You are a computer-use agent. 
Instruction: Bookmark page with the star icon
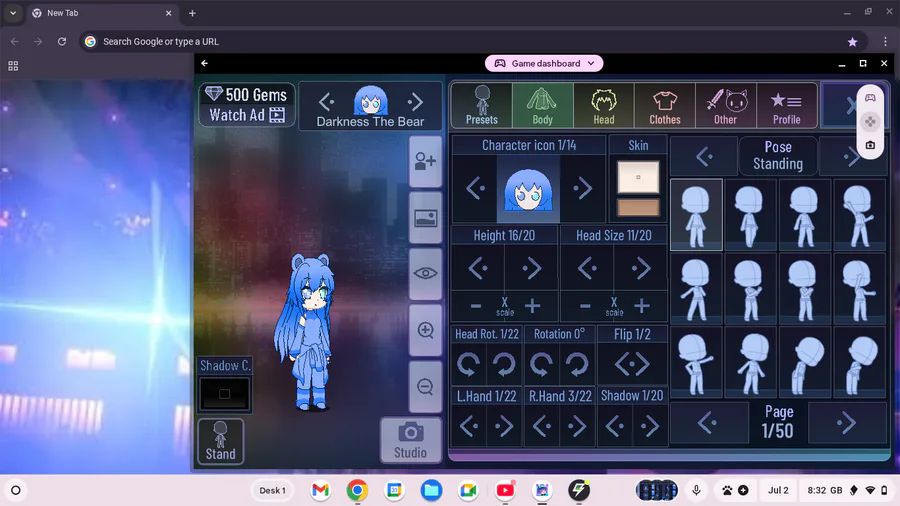852,41
